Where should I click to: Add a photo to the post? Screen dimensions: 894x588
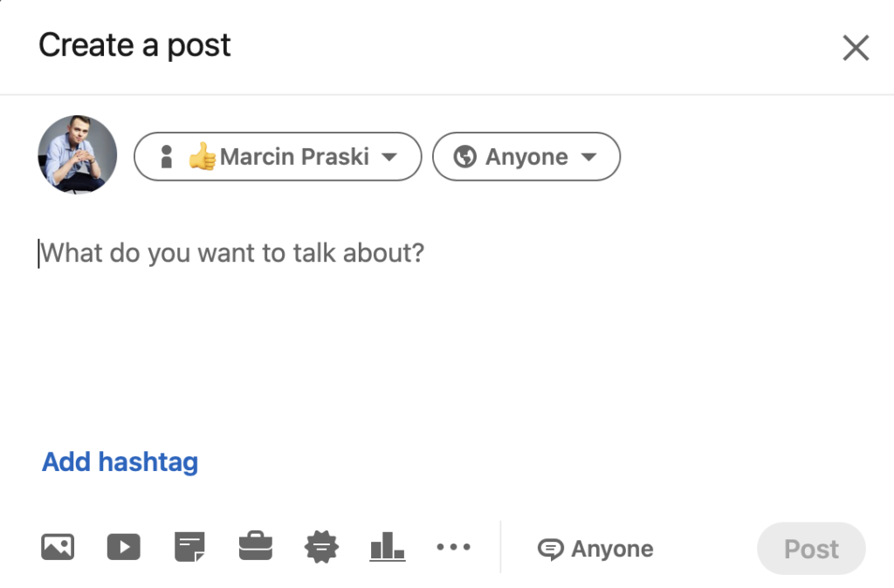click(58, 548)
